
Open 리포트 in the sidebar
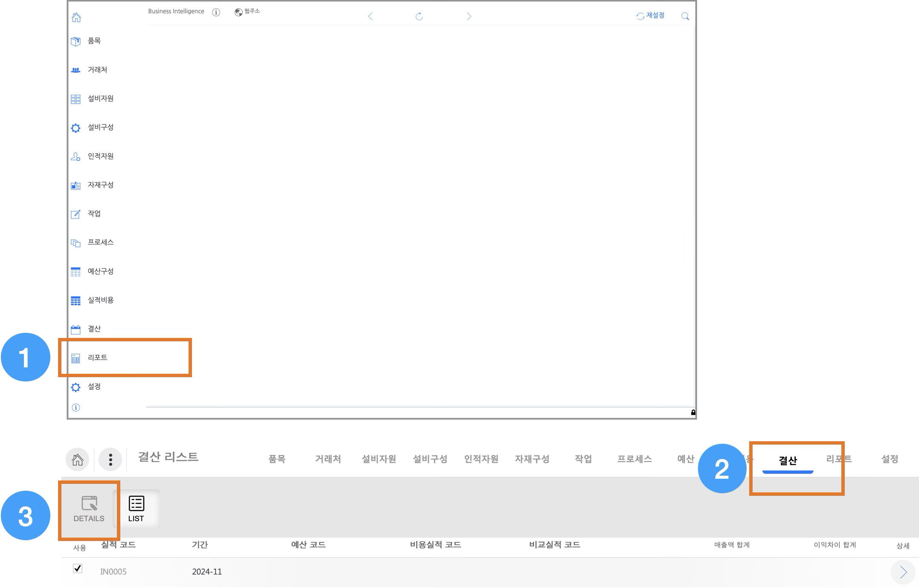[97, 358]
